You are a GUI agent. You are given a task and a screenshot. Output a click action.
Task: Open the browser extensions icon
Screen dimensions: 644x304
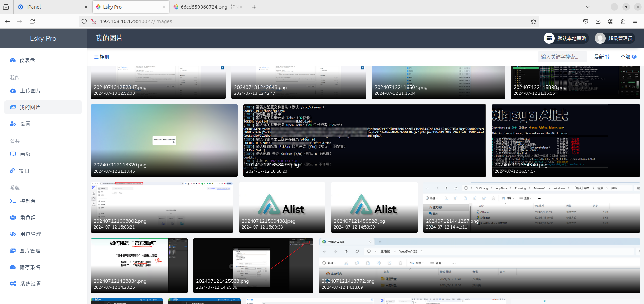point(623,21)
